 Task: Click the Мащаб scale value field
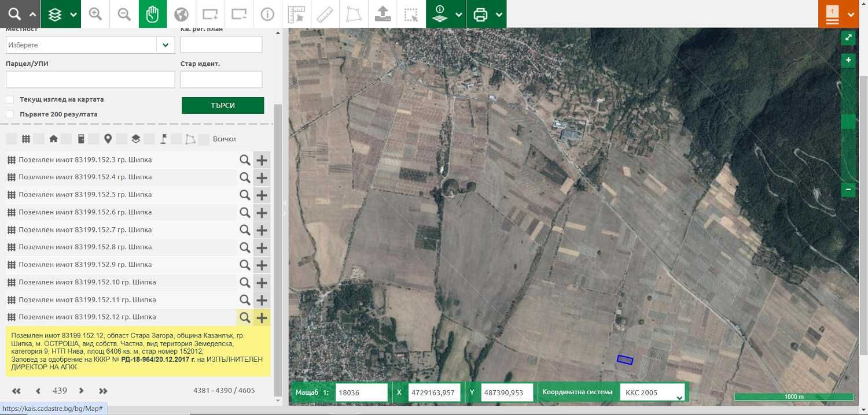pos(361,392)
